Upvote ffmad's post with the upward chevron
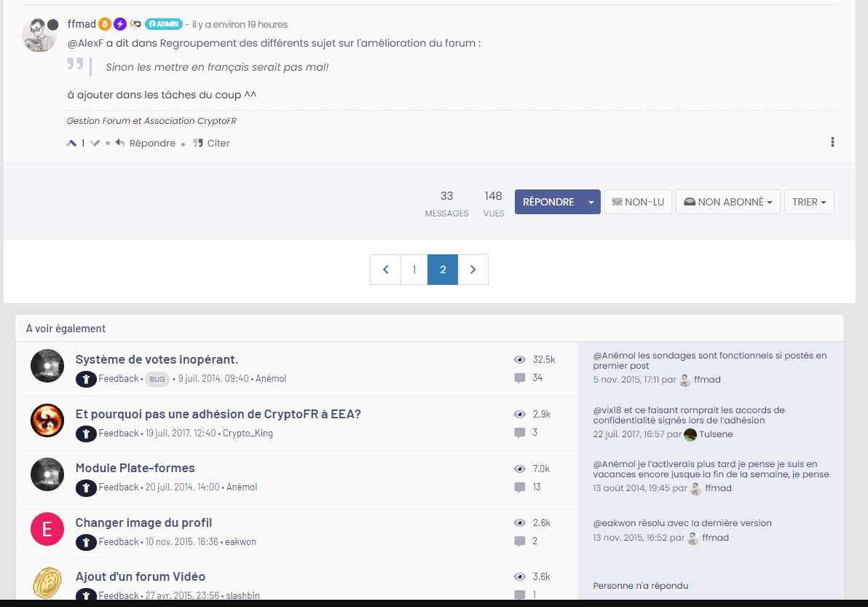This screenshot has height=607, width=868. (69, 143)
